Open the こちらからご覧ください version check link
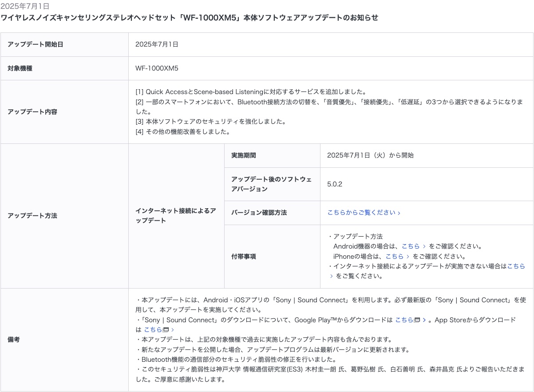 point(364,213)
